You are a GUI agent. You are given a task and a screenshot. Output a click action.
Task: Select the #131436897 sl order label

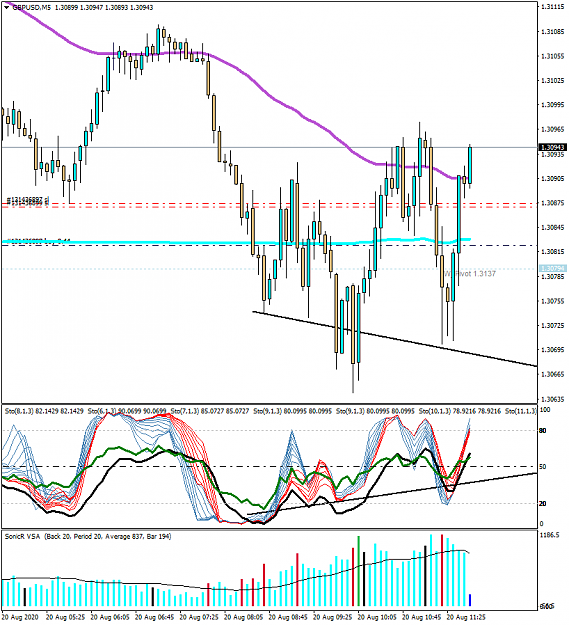click(28, 199)
